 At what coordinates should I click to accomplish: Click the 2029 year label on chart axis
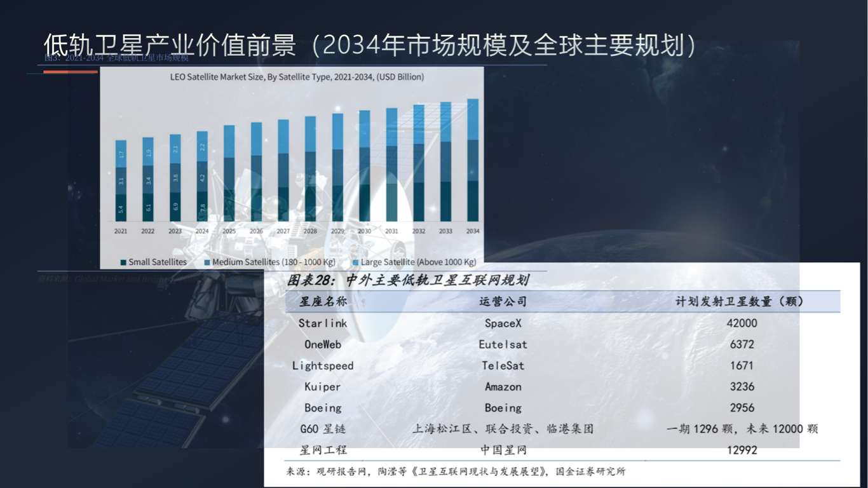point(337,231)
